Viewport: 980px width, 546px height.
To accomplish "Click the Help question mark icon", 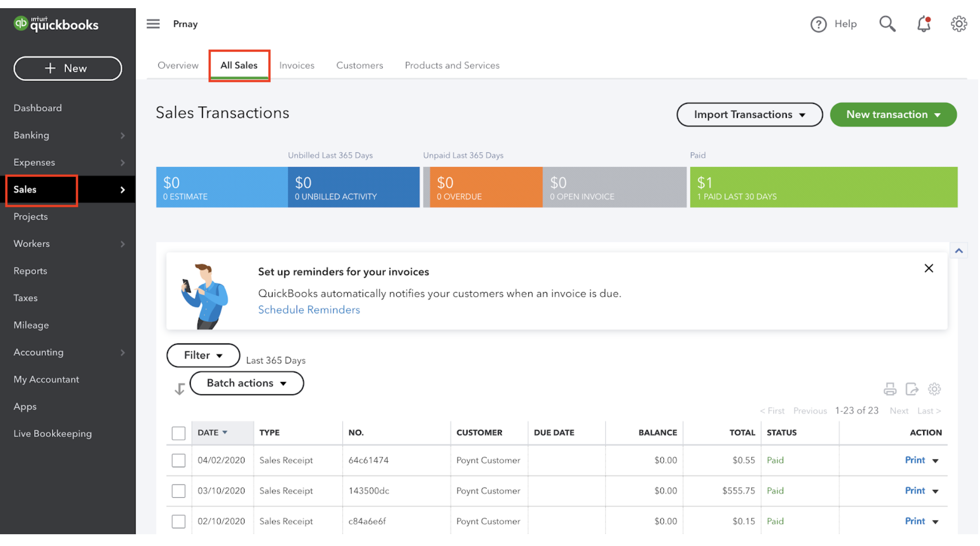I will (x=818, y=23).
